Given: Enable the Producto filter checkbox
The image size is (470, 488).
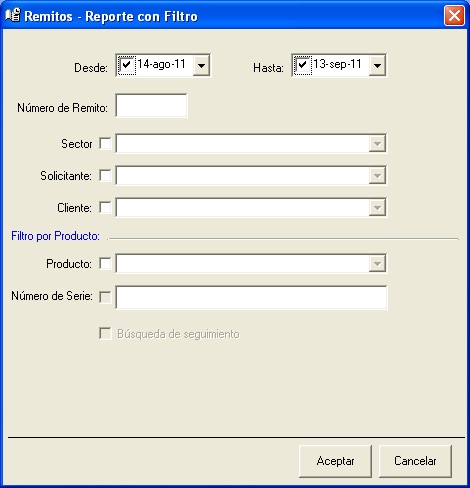Looking at the screenshot, I should point(105,264).
